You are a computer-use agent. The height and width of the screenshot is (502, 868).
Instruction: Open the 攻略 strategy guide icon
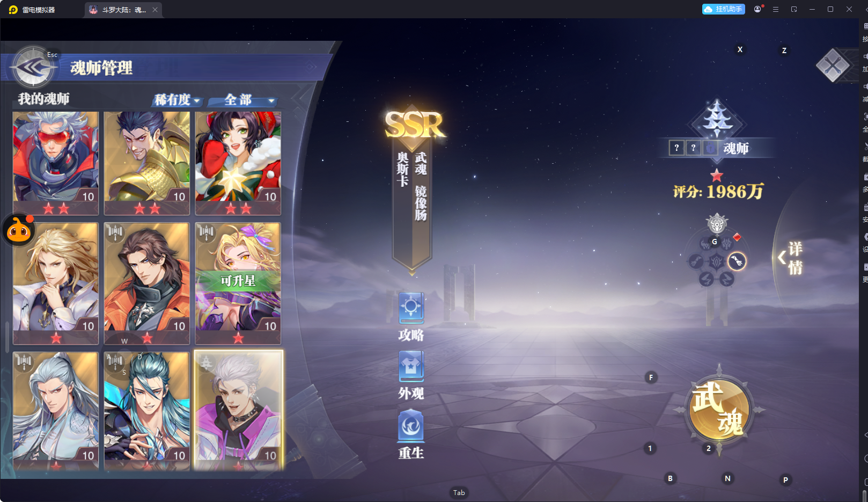(411, 308)
